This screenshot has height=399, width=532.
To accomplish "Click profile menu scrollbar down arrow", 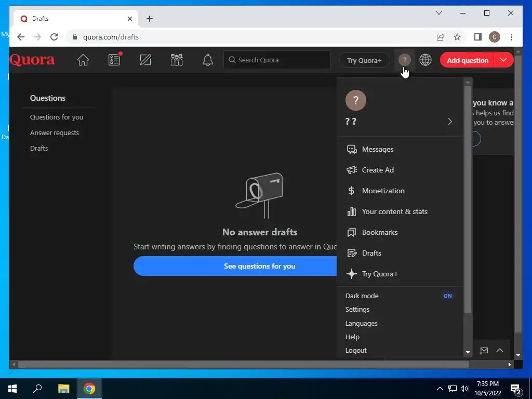I will click(x=468, y=352).
